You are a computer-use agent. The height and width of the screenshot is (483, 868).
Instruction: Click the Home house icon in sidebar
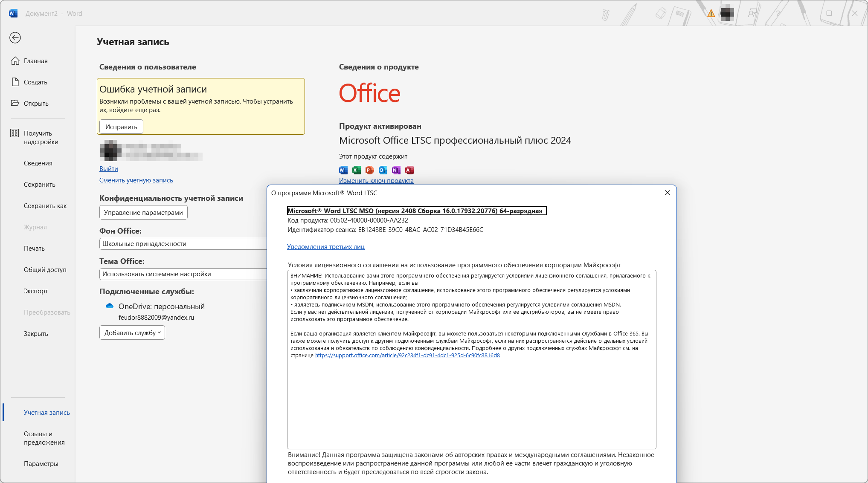(15, 61)
